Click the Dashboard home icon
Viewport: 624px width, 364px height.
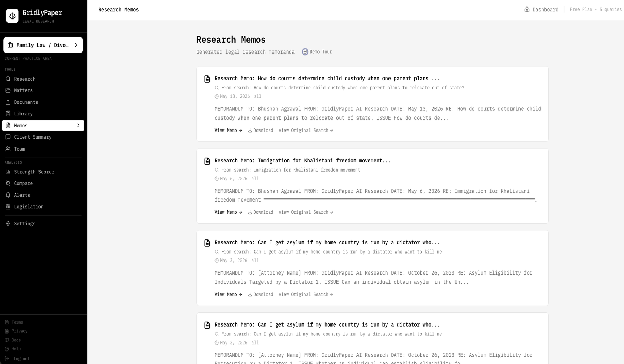coord(527,10)
